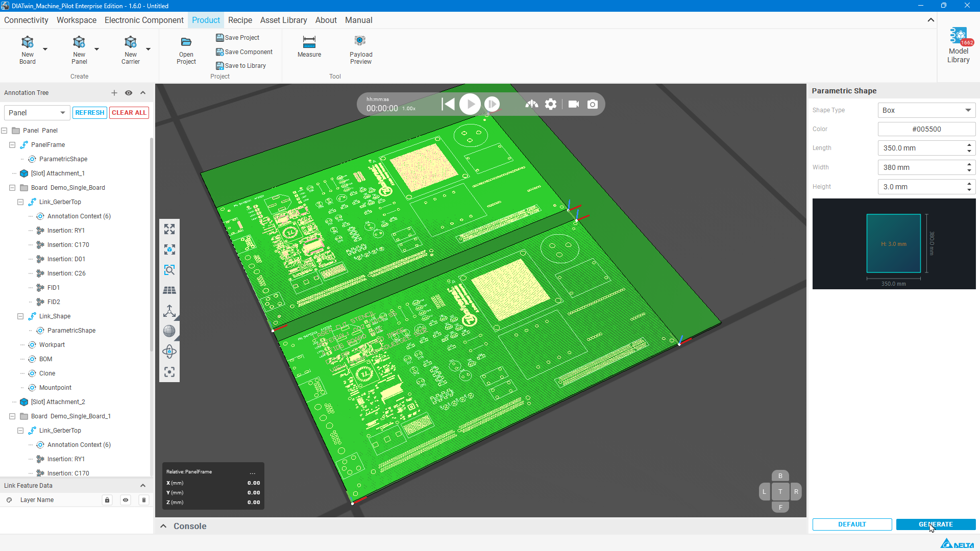This screenshot has width=980, height=551.
Task: Click the REFRESH button
Action: (x=90, y=113)
